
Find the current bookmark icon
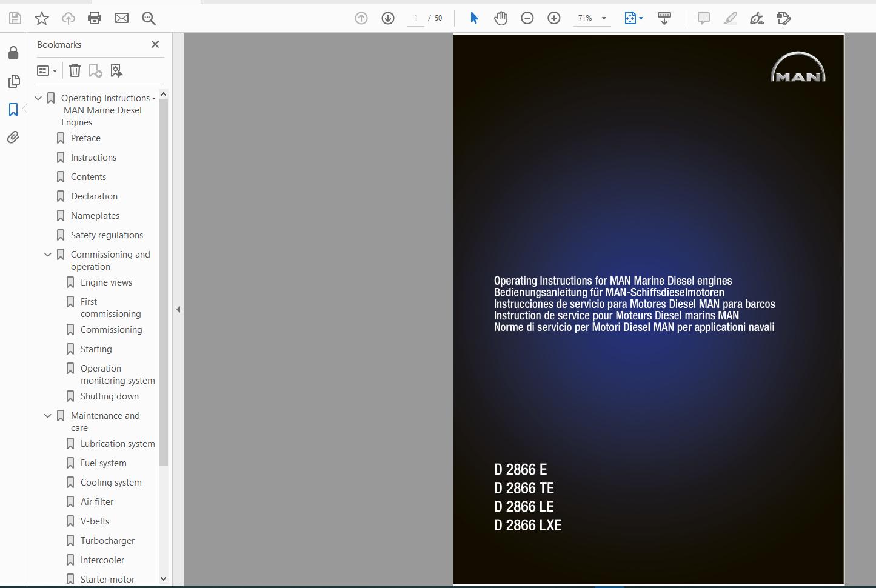coord(116,71)
